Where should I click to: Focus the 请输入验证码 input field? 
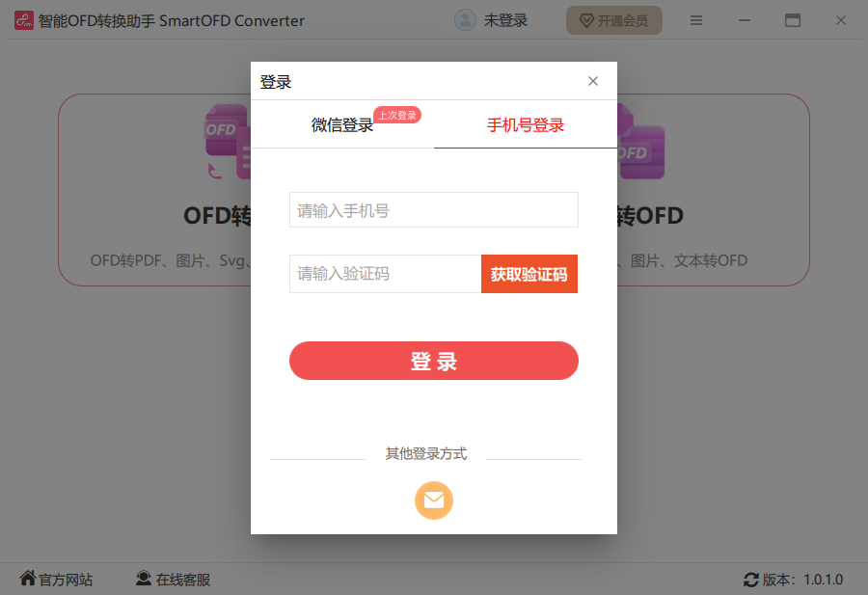pos(385,274)
